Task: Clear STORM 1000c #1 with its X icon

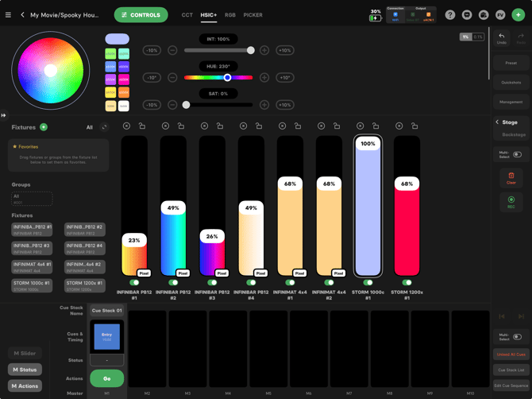Action: coord(360,126)
